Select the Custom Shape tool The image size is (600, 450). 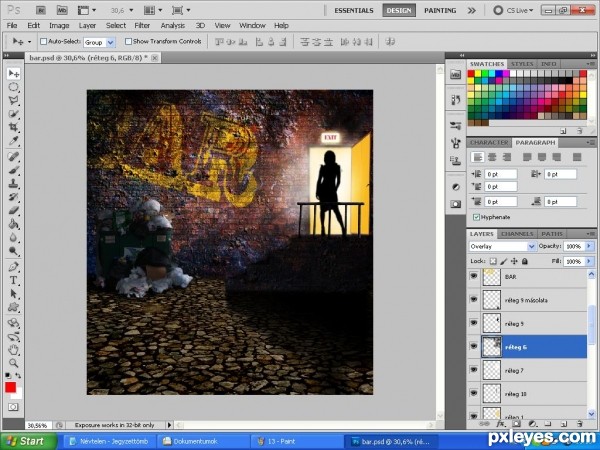point(13,307)
